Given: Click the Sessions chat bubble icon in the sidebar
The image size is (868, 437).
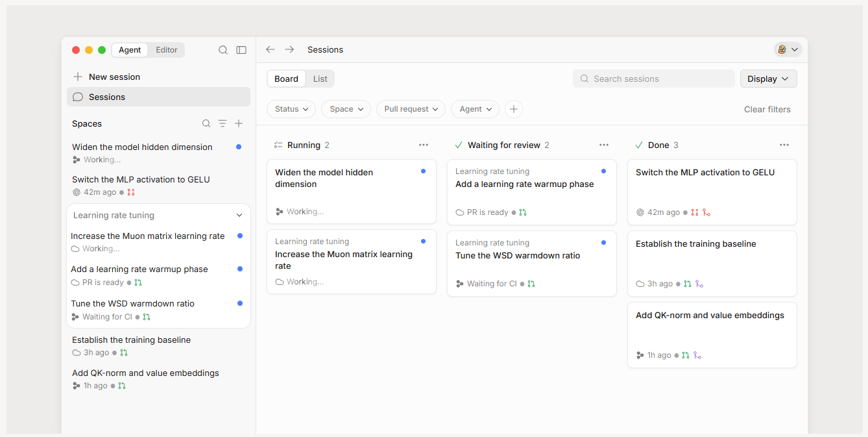Looking at the screenshot, I should (x=78, y=97).
